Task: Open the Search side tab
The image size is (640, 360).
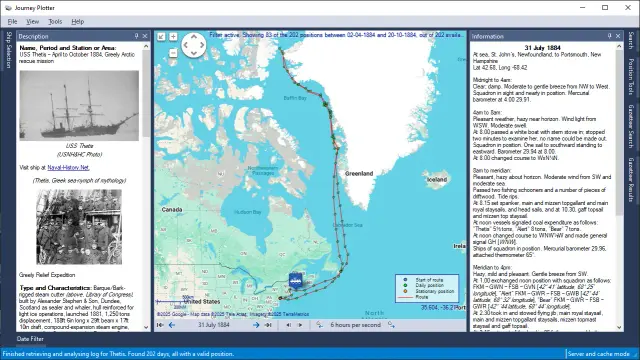Action: coord(631,40)
